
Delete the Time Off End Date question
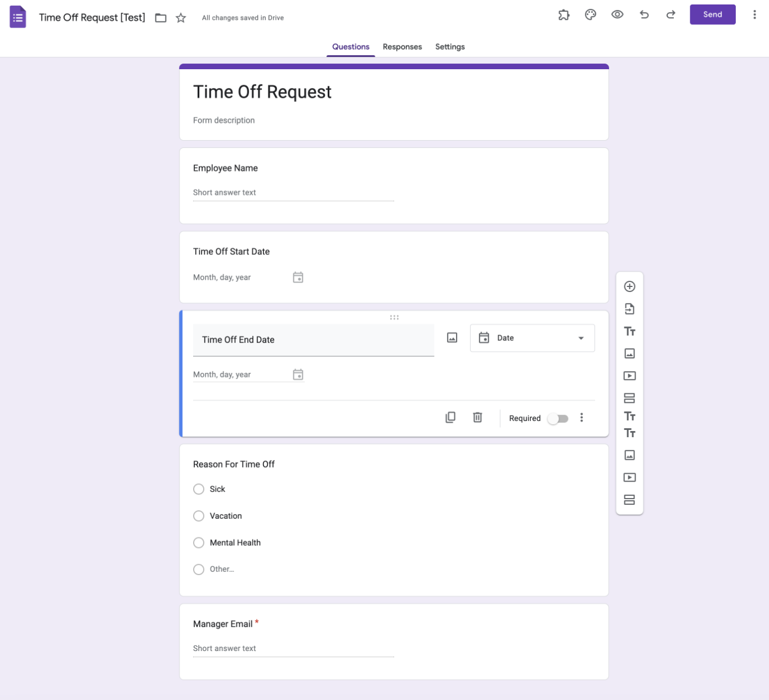click(x=477, y=418)
